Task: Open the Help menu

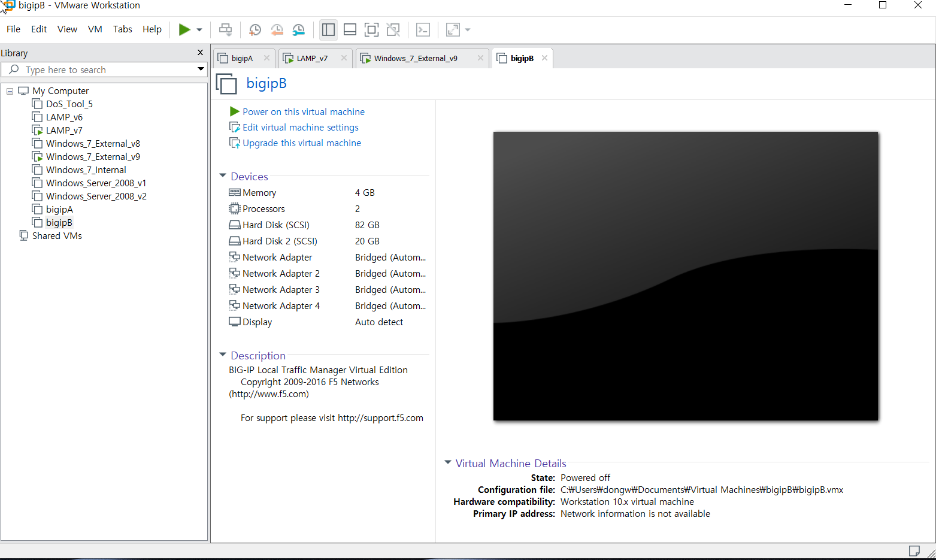Action: pyautogui.click(x=152, y=29)
